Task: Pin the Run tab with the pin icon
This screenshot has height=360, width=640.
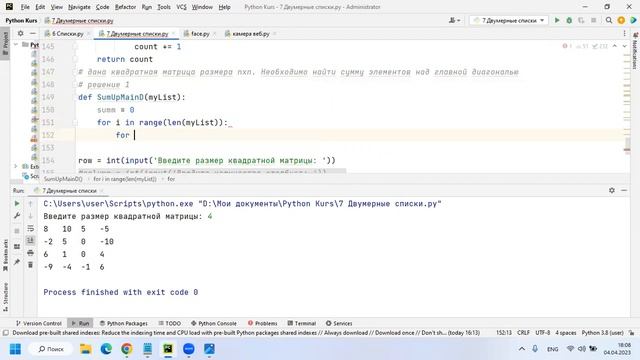Action: pyautogui.click(x=17, y=262)
